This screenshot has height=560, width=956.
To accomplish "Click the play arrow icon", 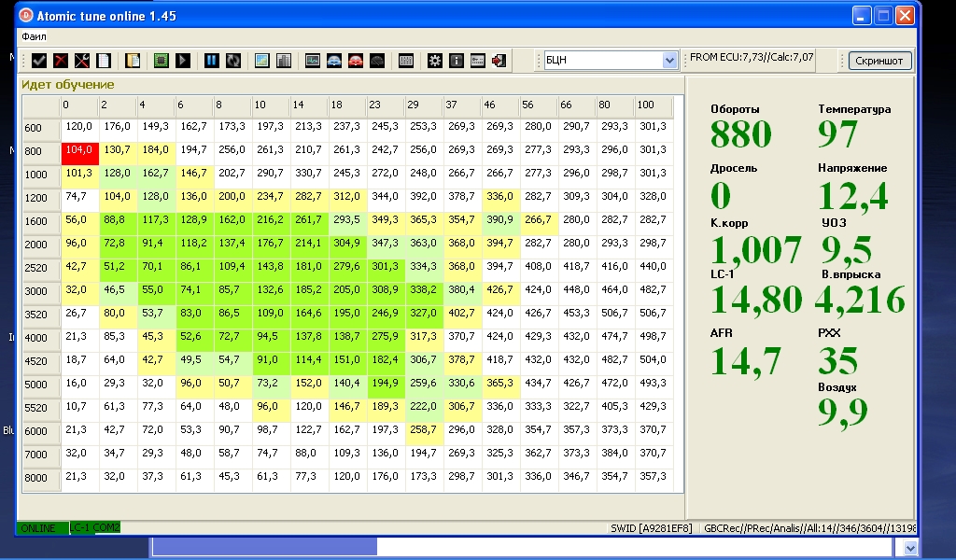I will pyautogui.click(x=182, y=61).
